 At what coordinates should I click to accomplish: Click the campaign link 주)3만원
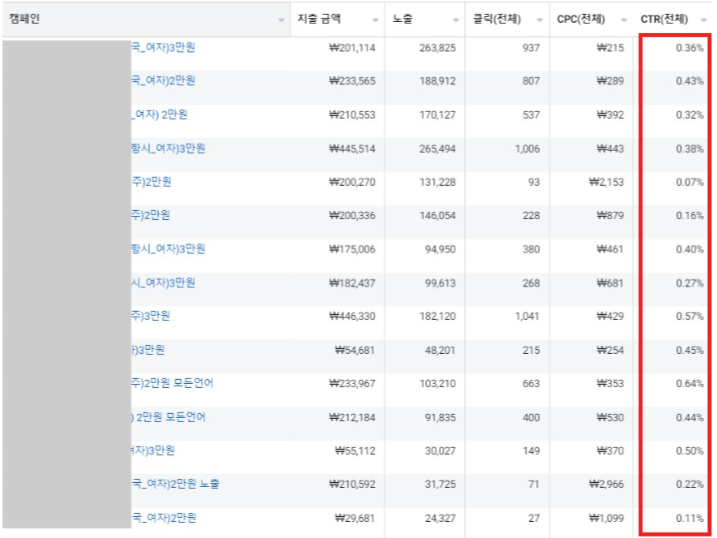point(150,316)
